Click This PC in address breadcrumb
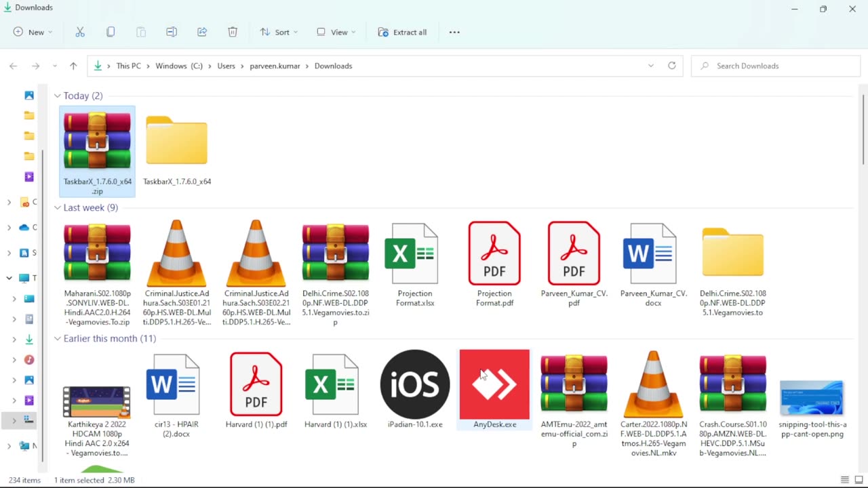The height and width of the screenshot is (488, 868). (128, 66)
